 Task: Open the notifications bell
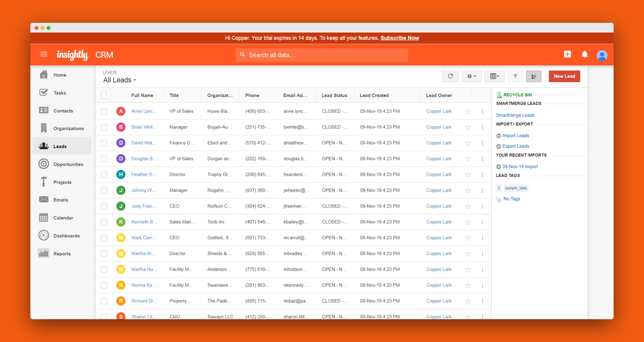pyautogui.click(x=585, y=54)
